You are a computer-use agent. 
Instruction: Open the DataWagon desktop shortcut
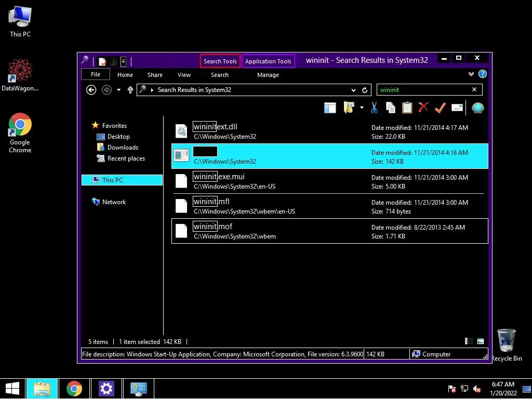pyautogui.click(x=20, y=75)
